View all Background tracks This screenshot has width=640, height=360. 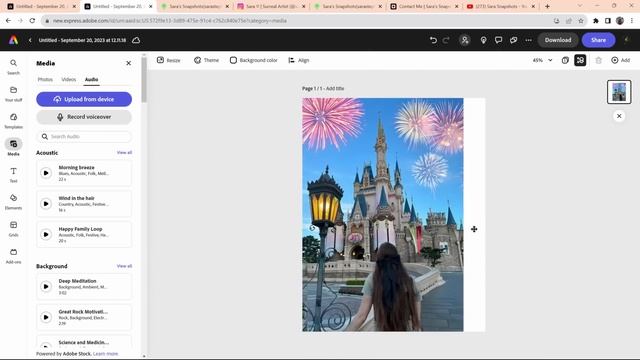coord(124,266)
